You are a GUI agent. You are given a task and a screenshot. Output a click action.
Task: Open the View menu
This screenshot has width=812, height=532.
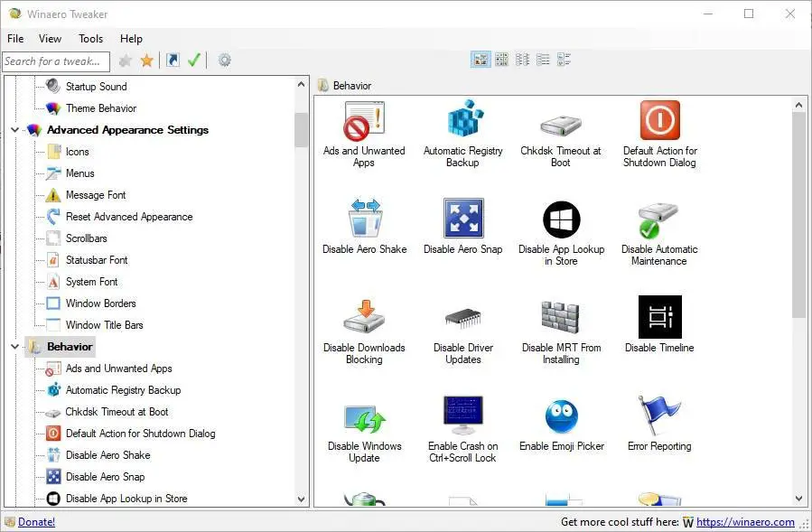(51, 39)
